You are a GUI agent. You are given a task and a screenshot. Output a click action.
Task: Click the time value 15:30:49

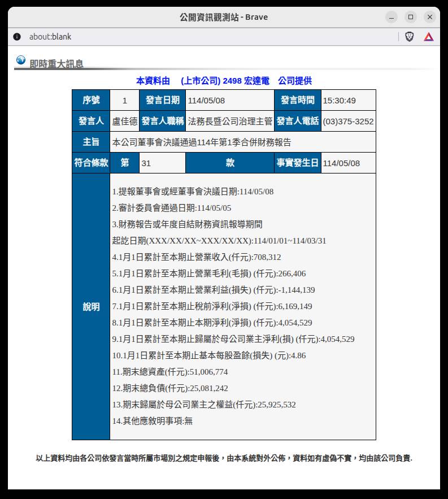point(339,101)
